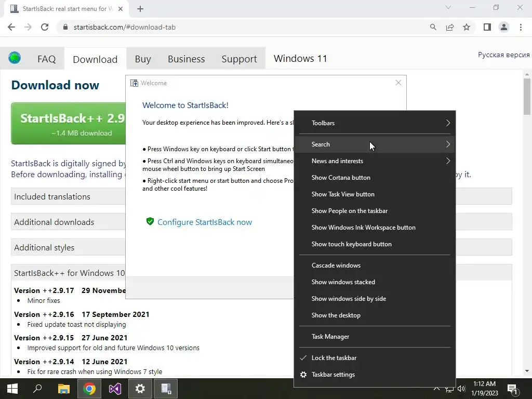The width and height of the screenshot is (532, 399).
Task: Select Show the desktop
Action: point(375,315)
